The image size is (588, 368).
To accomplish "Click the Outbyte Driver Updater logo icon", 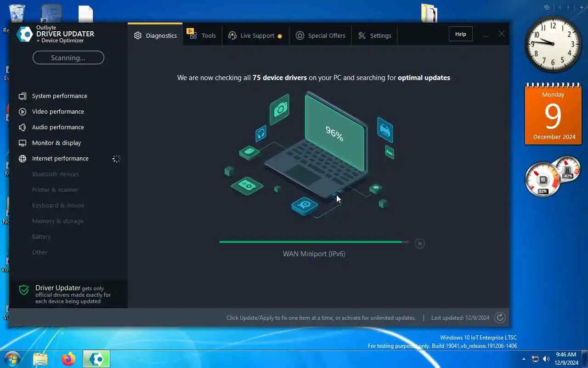I will click(x=24, y=34).
